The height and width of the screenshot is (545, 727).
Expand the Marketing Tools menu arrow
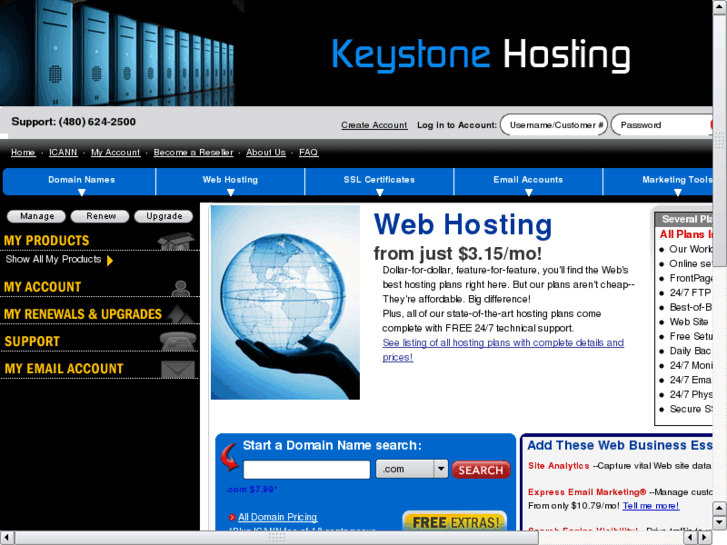click(678, 192)
